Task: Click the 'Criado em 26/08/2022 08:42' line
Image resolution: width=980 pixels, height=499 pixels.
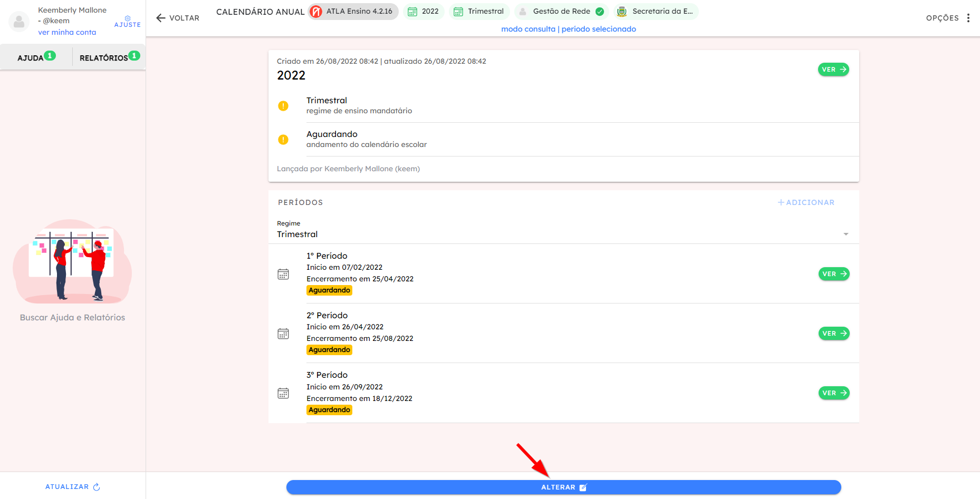Action: (x=381, y=61)
